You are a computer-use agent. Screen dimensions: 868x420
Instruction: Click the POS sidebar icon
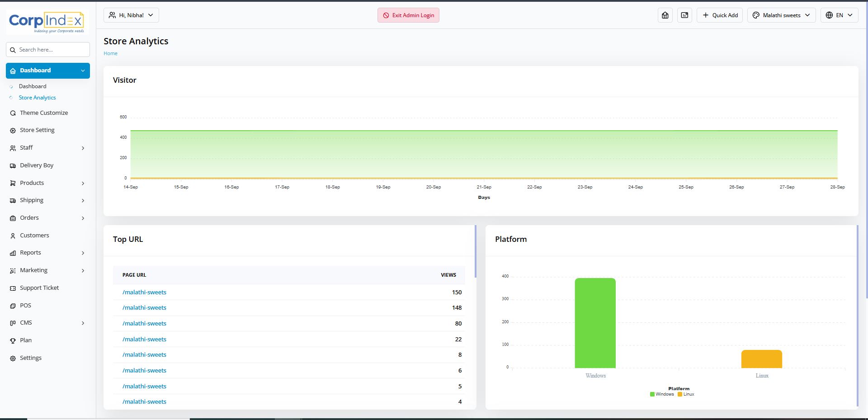click(x=13, y=306)
